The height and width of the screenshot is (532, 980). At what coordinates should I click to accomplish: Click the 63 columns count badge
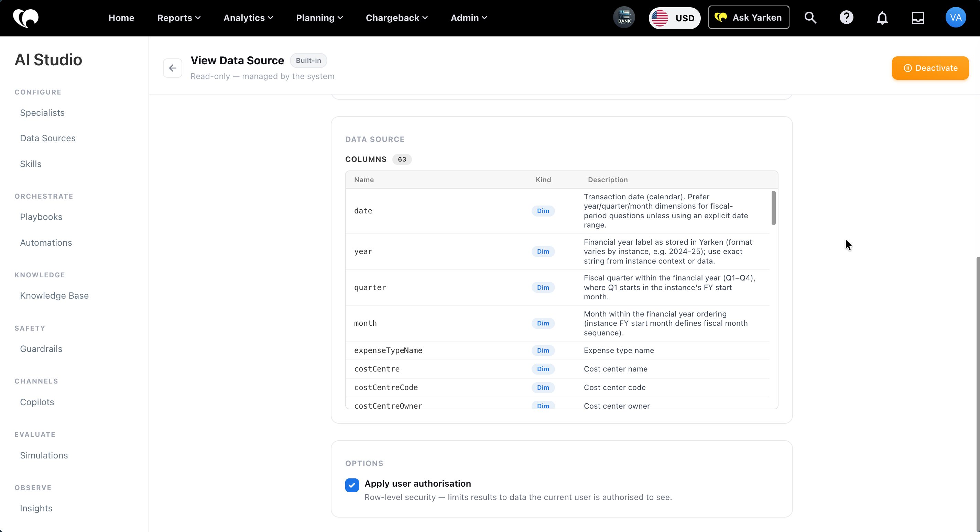(402, 159)
